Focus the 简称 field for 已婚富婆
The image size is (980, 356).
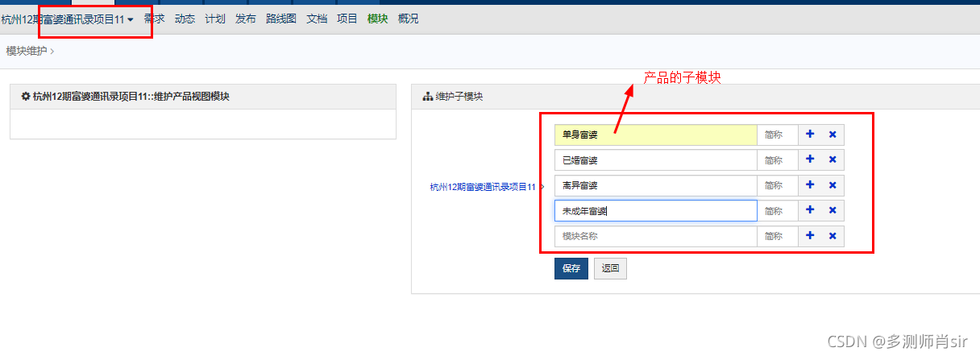point(778,159)
